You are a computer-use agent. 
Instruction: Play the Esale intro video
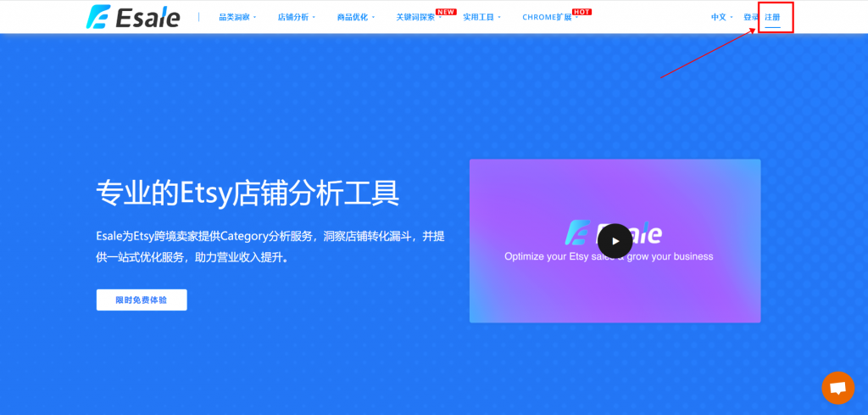click(615, 240)
